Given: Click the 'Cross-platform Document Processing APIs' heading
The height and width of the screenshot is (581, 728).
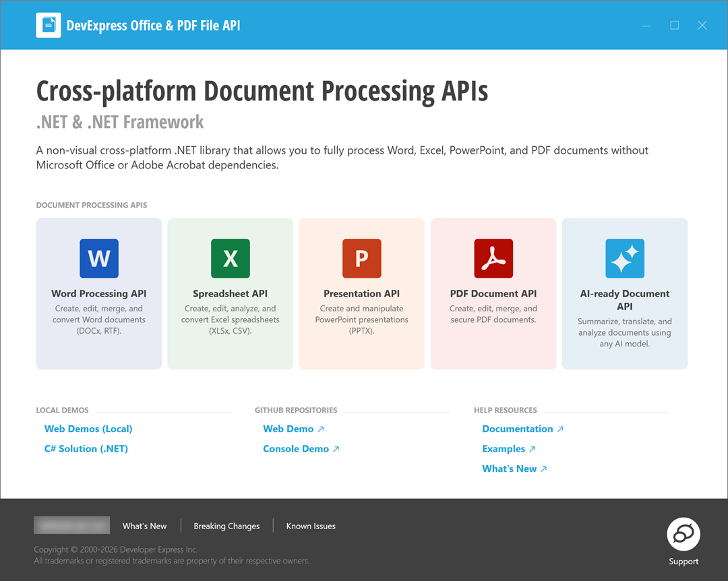Looking at the screenshot, I should (x=262, y=91).
